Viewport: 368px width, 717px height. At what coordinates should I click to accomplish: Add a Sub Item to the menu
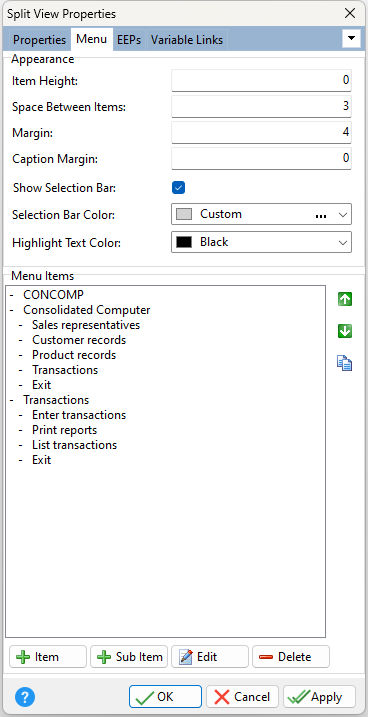click(x=129, y=657)
